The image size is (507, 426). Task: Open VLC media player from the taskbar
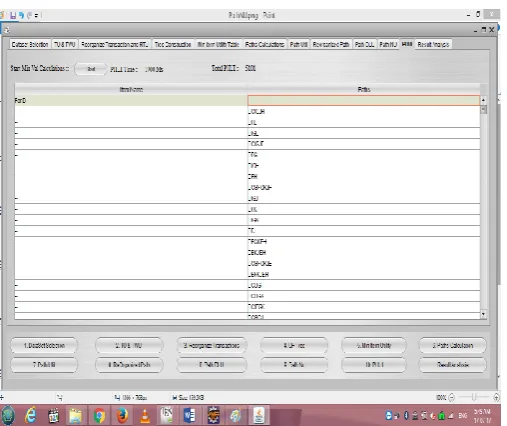(145, 416)
